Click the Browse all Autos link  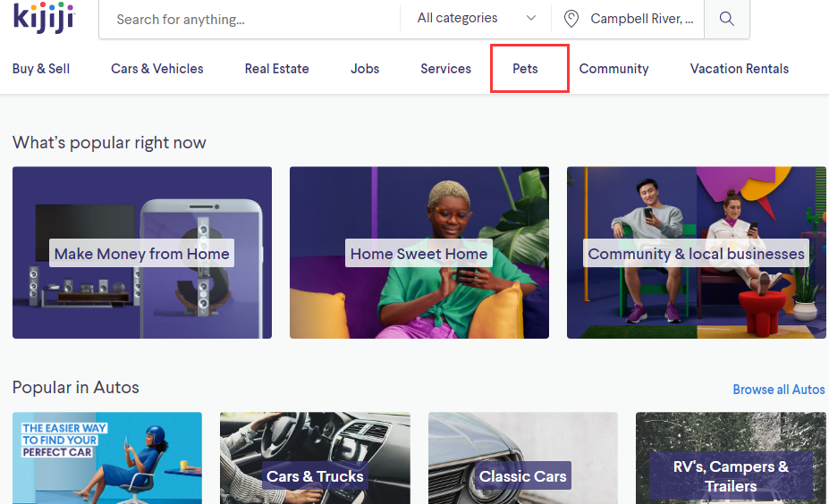click(779, 390)
